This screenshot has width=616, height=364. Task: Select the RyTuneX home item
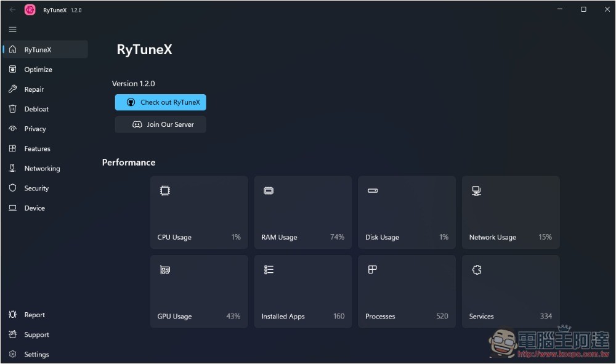coord(45,49)
